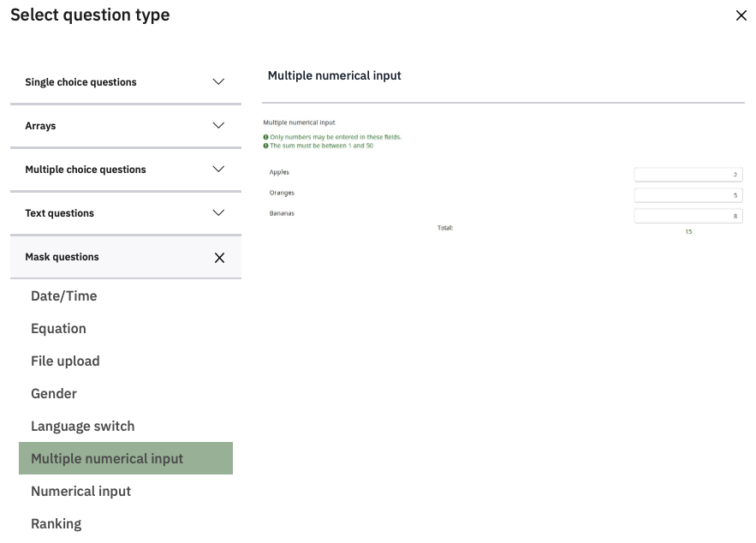Expand the Arrays section chevron

[x=218, y=126]
